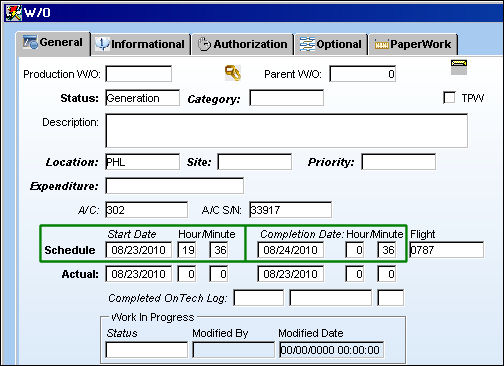Click the Actual start date field
The width and height of the screenshot is (504, 366).
(x=139, y=274)
